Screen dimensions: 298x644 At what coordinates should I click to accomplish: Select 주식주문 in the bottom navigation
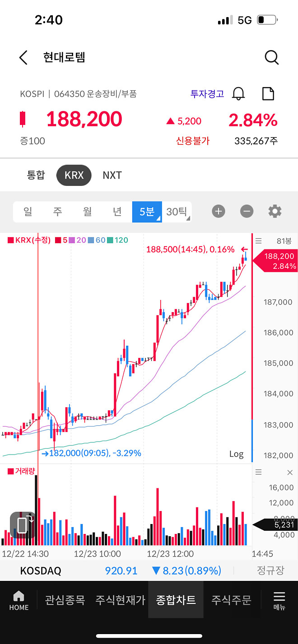[231, 600]
